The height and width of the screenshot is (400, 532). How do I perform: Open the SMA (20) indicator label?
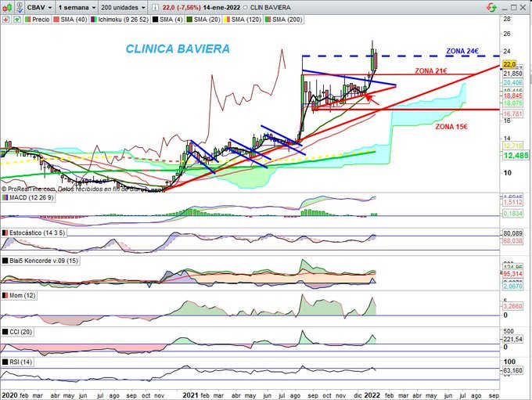[x=203, y=20]
